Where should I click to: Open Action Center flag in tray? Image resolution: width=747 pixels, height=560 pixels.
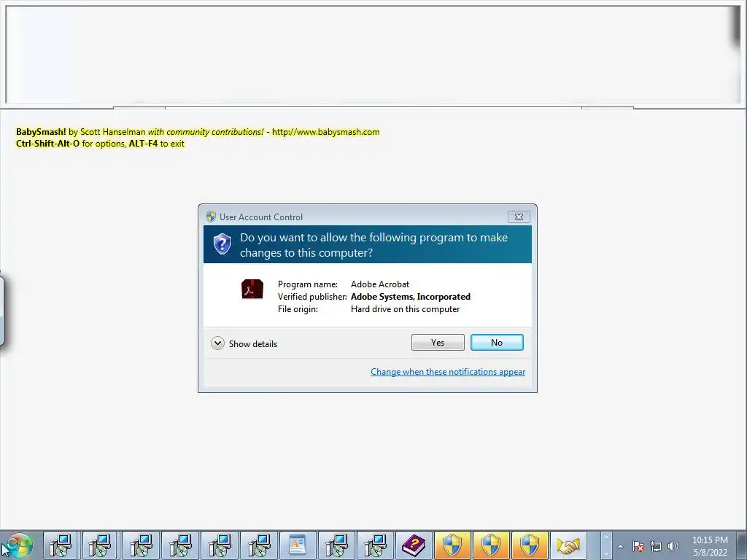[638, 546]
